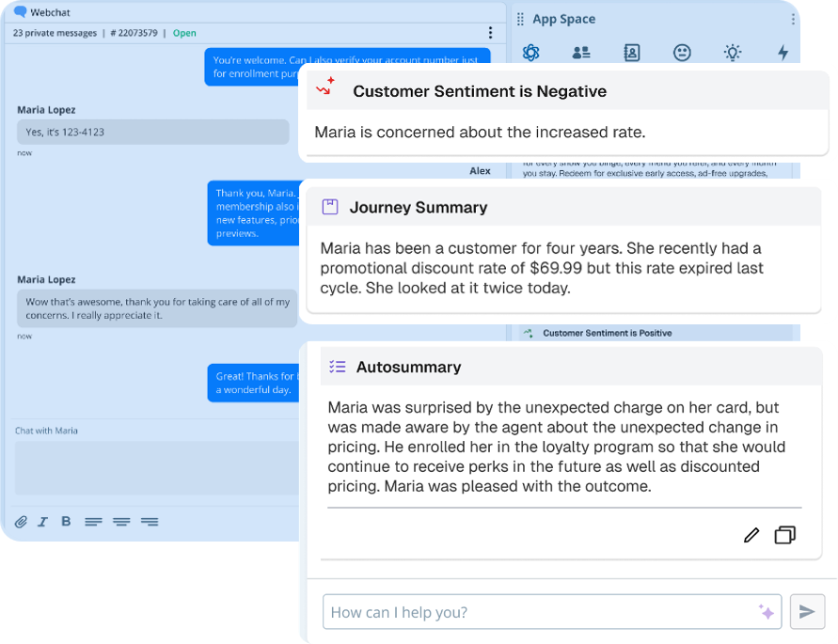The width and height of the screenshot is (838, 644).
Task: Click the 'Autosummary' card heading
Action: (x=408, y=367)
